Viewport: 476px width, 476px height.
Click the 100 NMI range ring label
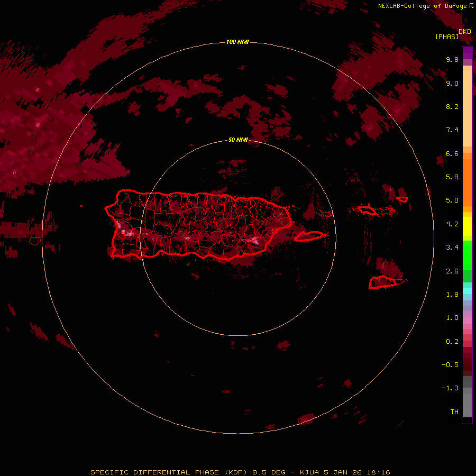[x=237, y=42]
